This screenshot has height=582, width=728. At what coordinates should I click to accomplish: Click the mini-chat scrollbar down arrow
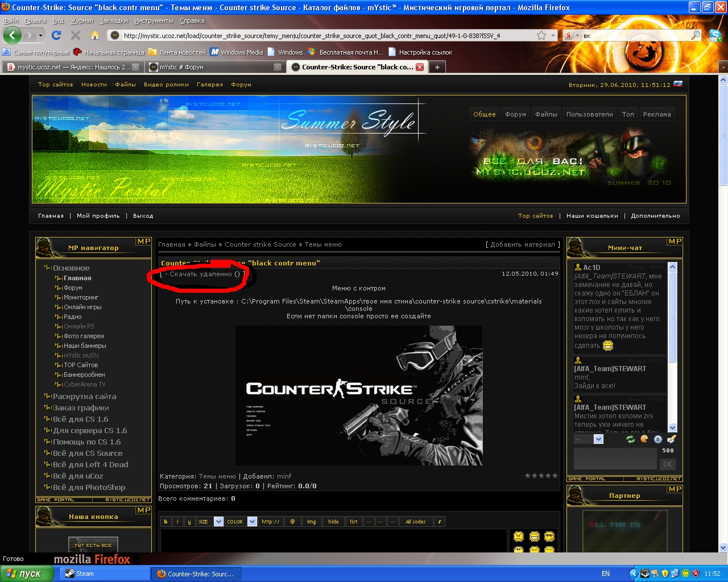pos(672,428)
